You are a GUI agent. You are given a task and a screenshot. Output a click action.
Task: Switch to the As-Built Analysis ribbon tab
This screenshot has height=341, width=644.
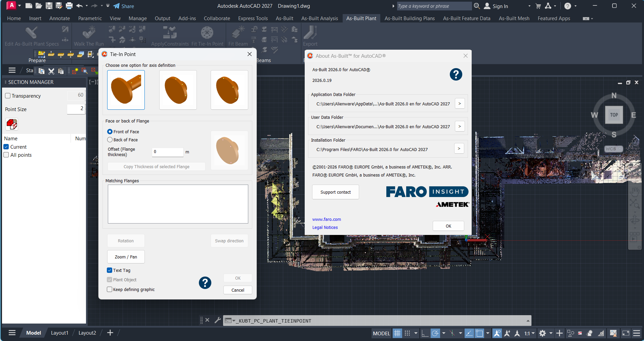coord(319,18)
